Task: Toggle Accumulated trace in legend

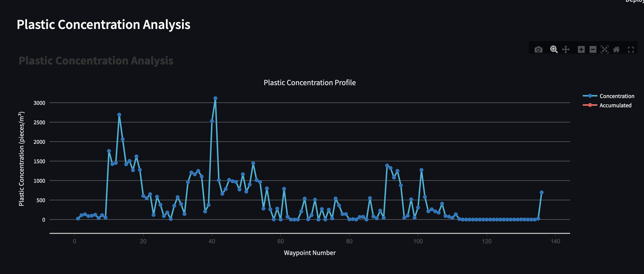Action: [x=615, y=105]
